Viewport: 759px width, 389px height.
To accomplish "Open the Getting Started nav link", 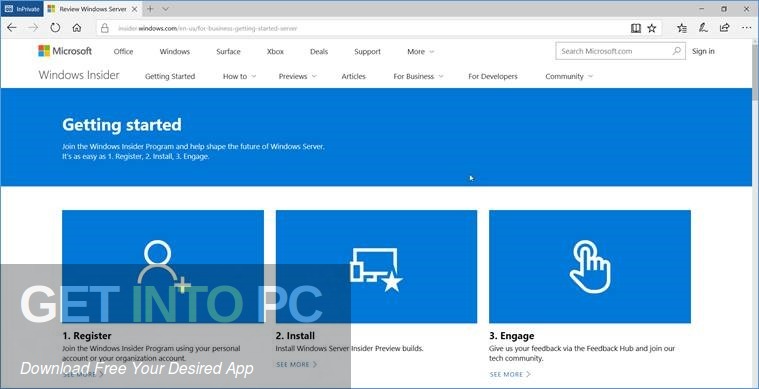I will 170,76.
